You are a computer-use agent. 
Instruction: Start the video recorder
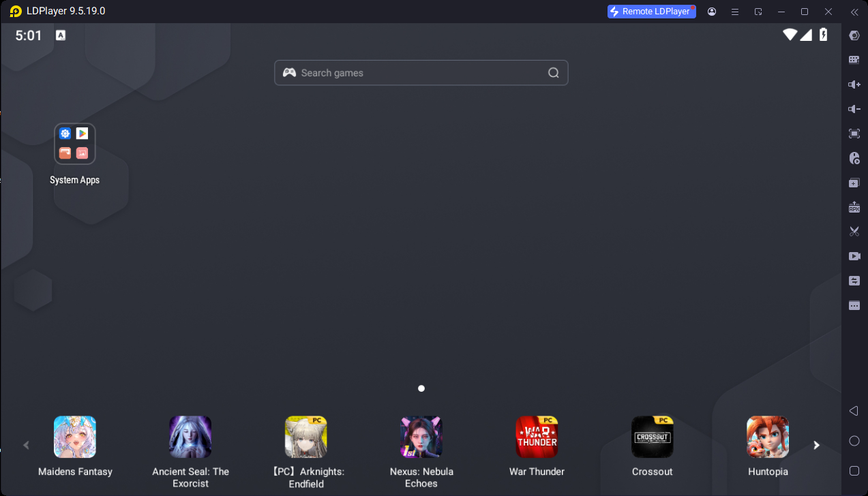[854, 256]
